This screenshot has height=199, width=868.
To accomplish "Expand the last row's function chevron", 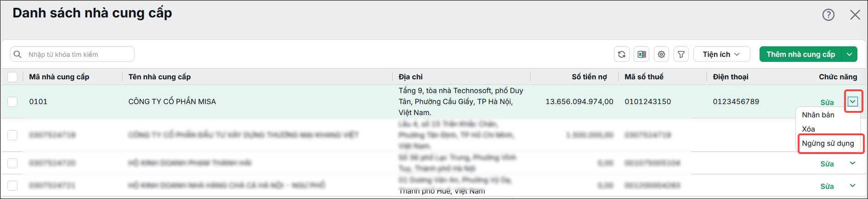I will click(853, 185).
